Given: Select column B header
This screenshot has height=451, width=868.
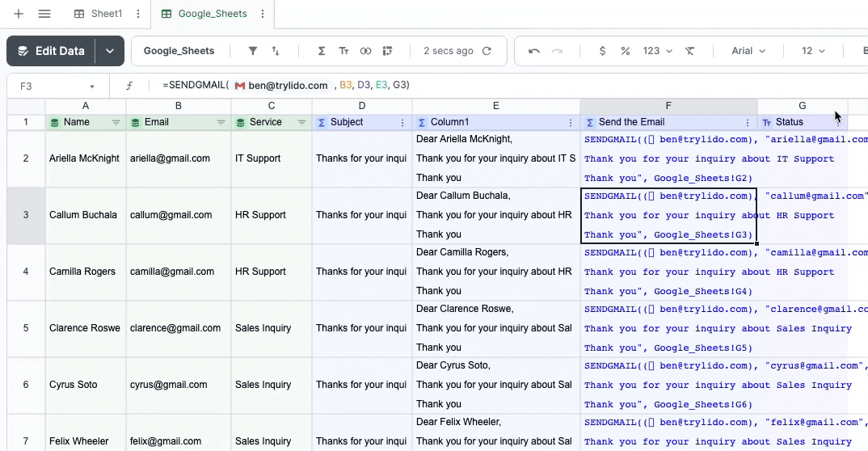Looking at the screenshot, I should [x=179, y=106].
